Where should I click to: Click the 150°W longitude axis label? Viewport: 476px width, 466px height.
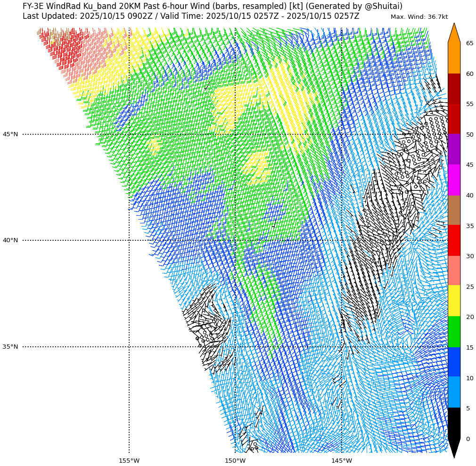pyautogui.click(x=235, y=460)
